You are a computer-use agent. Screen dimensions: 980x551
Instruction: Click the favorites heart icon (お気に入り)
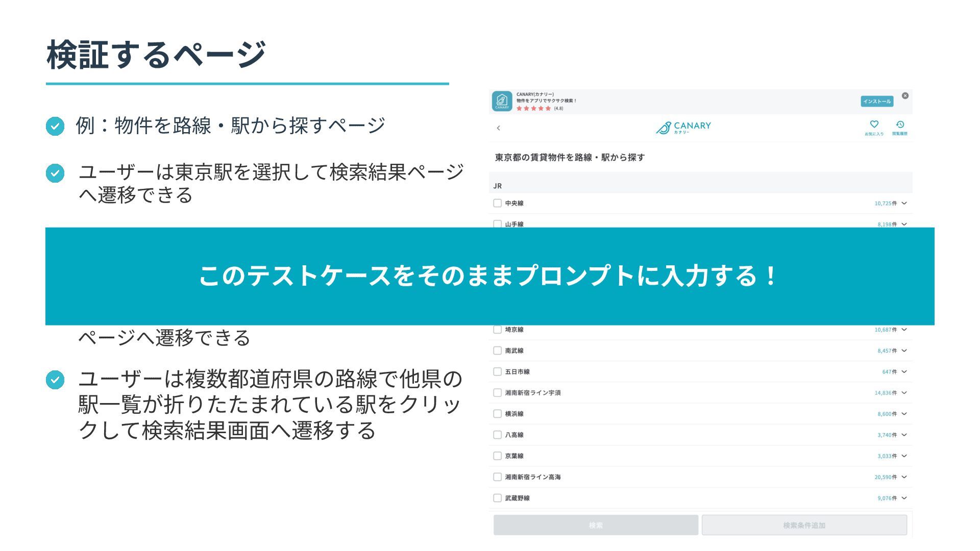click(874, 124)
